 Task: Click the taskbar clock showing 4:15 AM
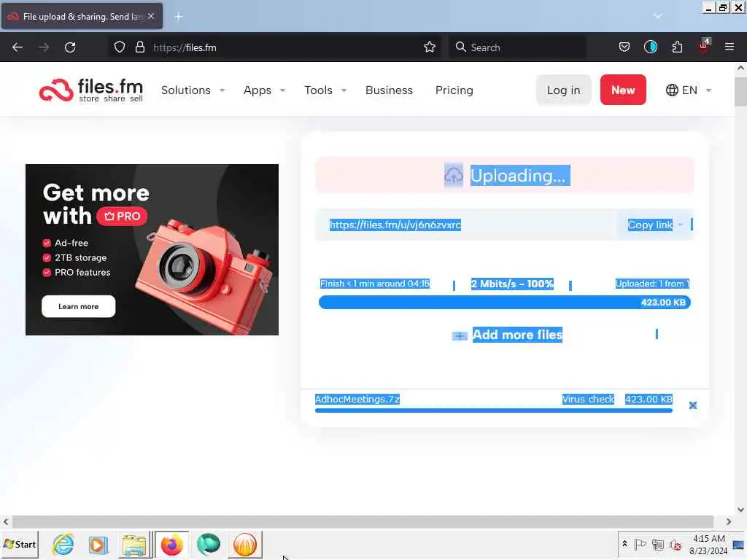click(708, 544)
